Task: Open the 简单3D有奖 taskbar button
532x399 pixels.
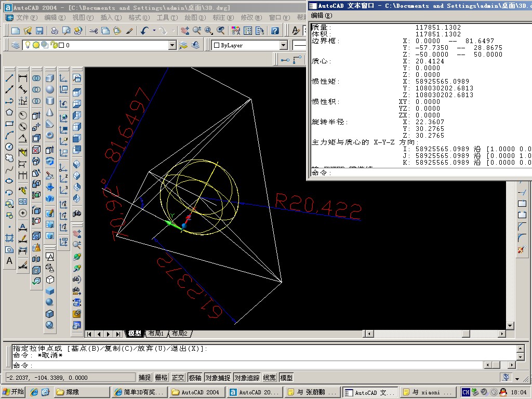Action: 140,392
